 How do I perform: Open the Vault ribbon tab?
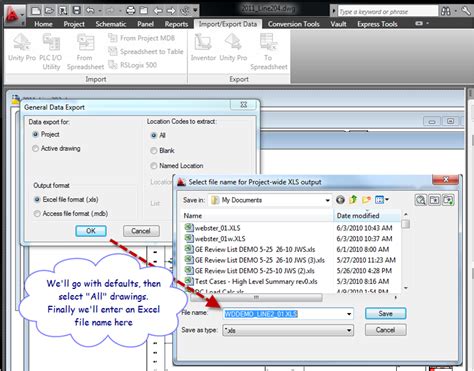click(338, 24)
